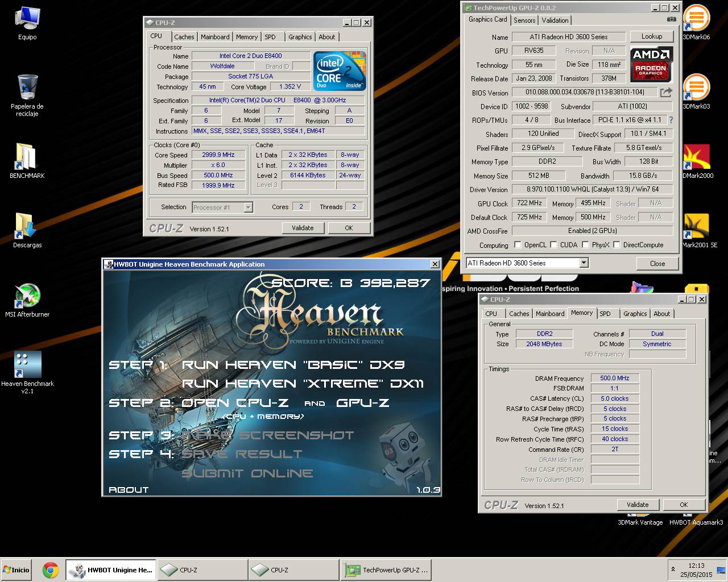This screenshot has height=582, width=728.
Task: Click the GPU-Z BIOS share icon
Action: pos(666,92)
